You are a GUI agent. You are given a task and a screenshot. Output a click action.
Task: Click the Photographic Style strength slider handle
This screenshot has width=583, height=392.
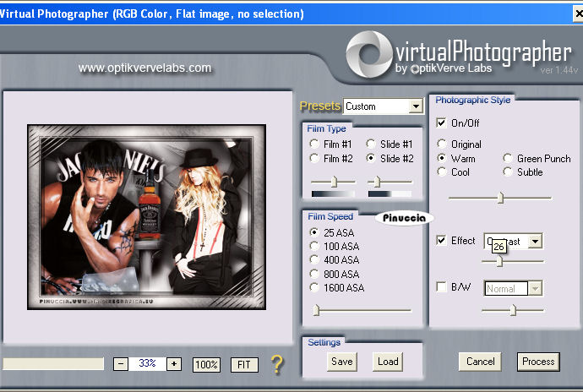click(500, 198)
